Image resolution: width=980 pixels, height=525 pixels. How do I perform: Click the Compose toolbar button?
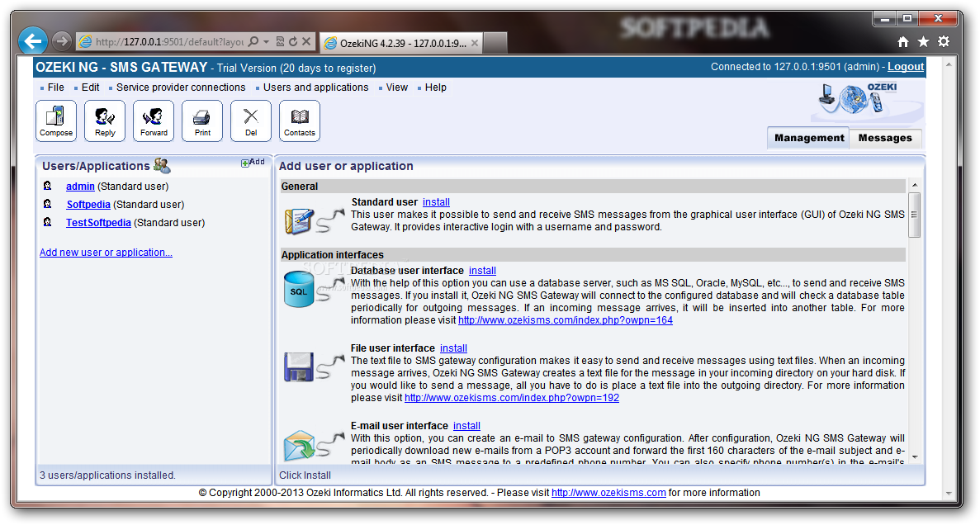point(56,121)
